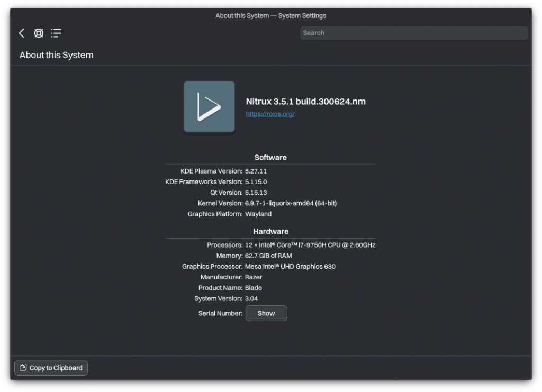Select Qt Version value 5.15.13

pyautogui.click(x=256, y=193)
